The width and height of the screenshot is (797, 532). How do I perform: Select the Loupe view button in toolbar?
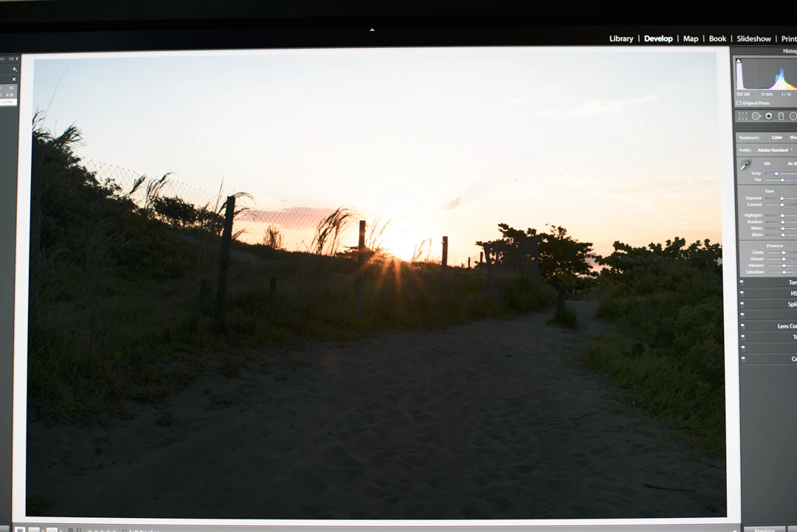(20, 530)
